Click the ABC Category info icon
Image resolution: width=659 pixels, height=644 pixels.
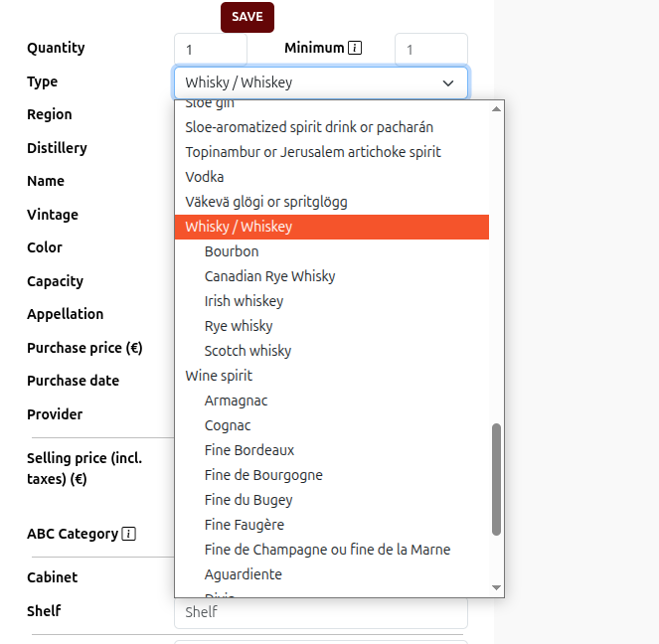[x=128, y=534]
